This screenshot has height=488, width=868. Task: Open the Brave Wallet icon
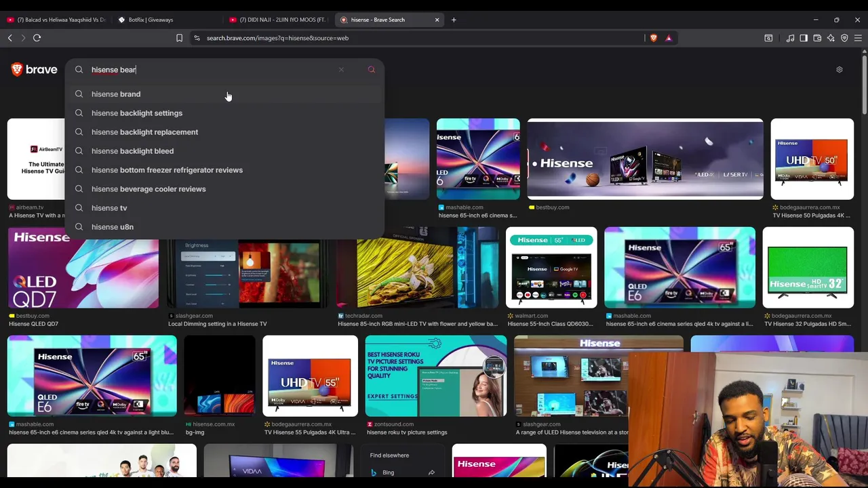pyautogui.click(x=817, y=38)
